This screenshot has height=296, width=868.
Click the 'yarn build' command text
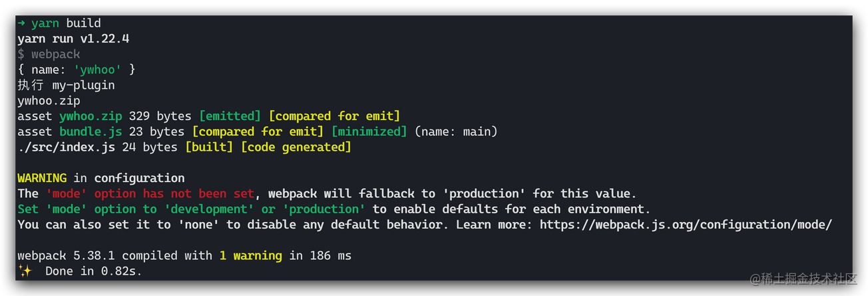[x=66, y=23]
